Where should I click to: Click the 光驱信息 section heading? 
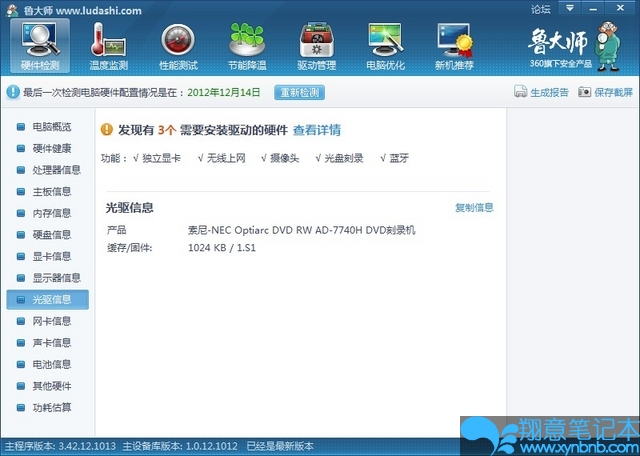tap(130, 208)
